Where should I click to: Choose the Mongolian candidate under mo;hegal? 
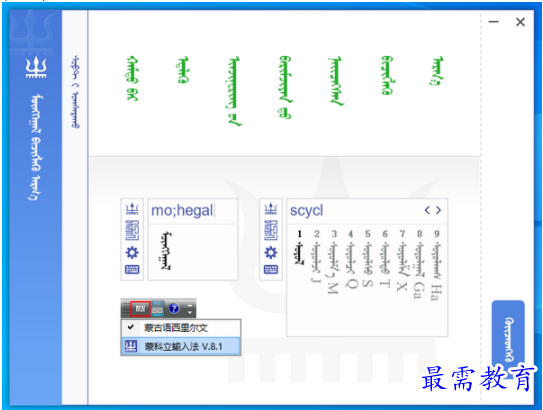click(166, 251)
